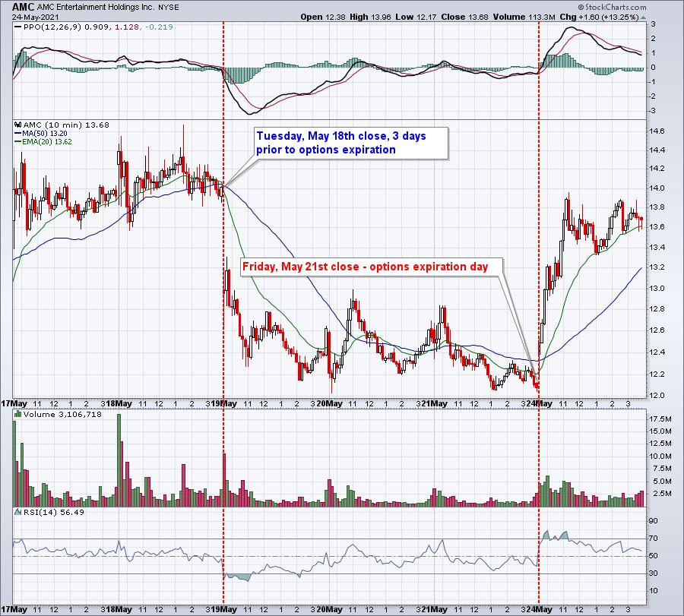684x616 pixels.
Task: Click the blue line marker before MA(50)
Action: (x=17, y=134)
